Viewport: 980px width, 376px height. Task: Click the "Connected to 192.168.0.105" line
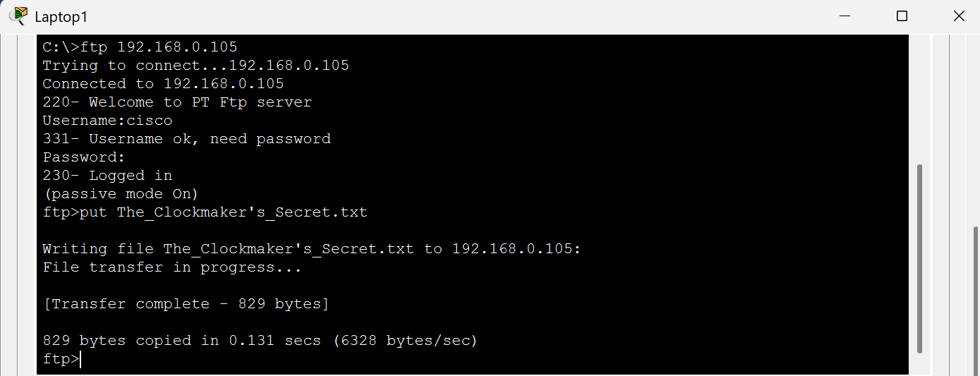[x=163, y=84]
